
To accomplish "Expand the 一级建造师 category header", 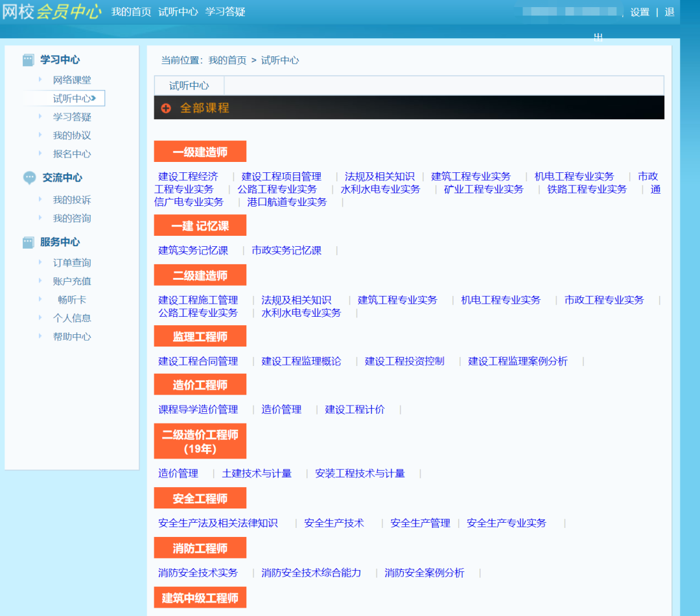I will click(200, 151).
